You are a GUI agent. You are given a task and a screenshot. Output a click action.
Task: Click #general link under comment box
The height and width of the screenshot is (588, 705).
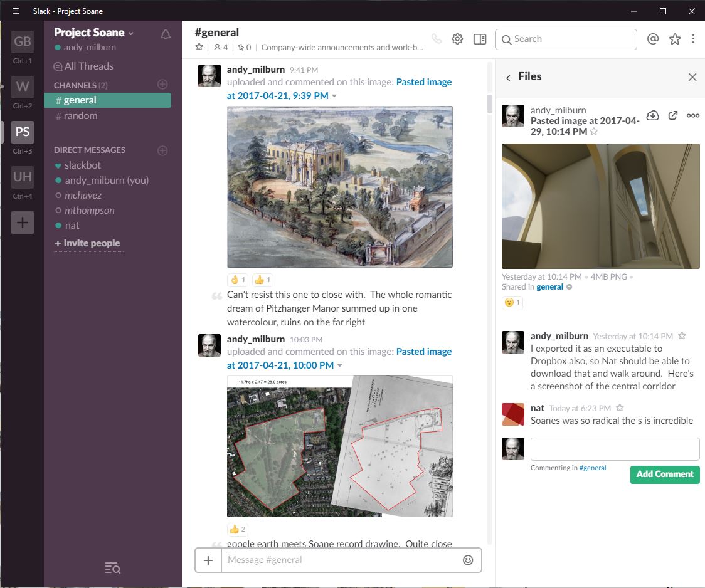pyautogui.click(x=593, y=468)
